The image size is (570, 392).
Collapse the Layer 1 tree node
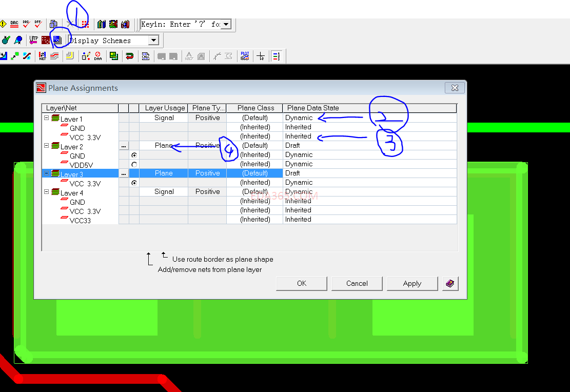[x=47, y=118]
